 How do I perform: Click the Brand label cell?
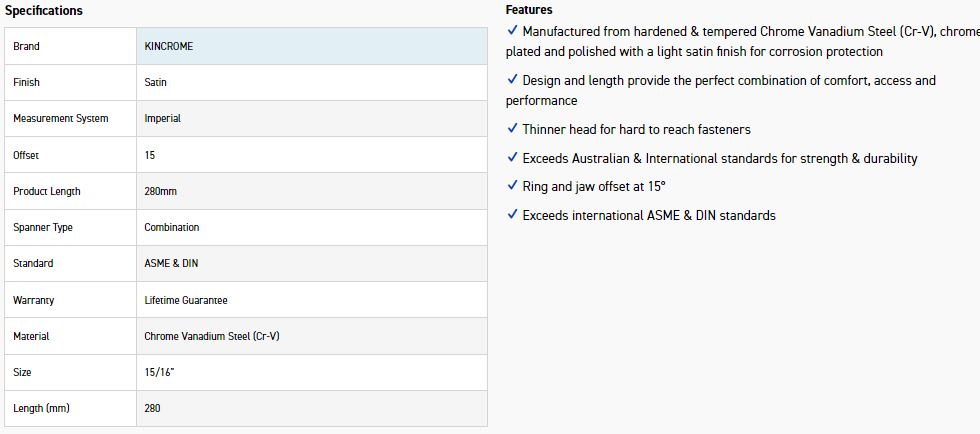[71, 47]
